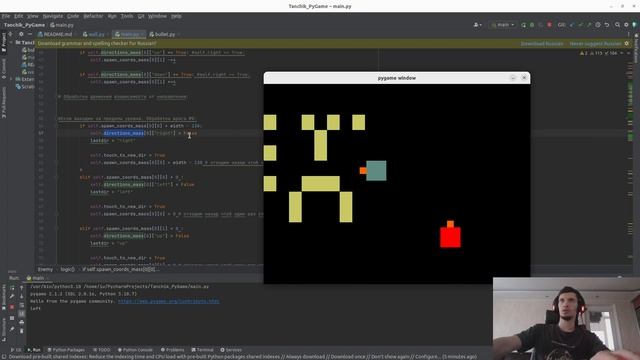
Task: Open the Python Packages tool window
Action: [x=66, y=350]
